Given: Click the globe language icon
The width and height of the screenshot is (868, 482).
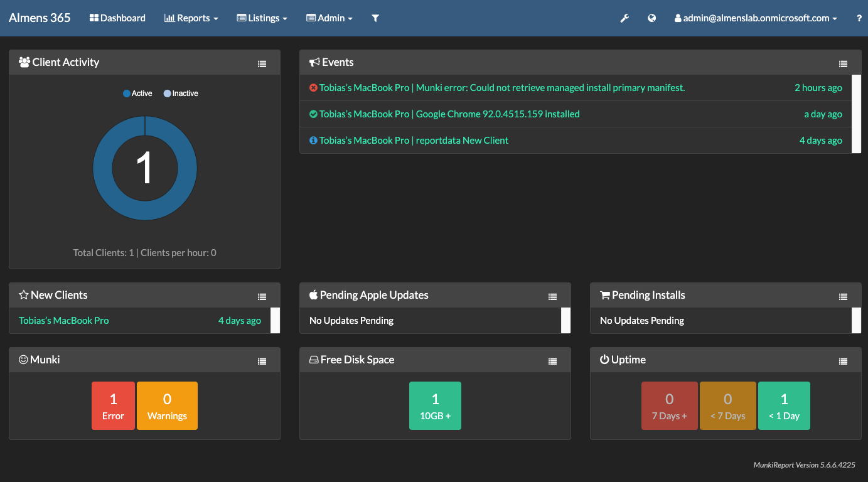Looking at the screenshot, I should (x=652, y=18).
